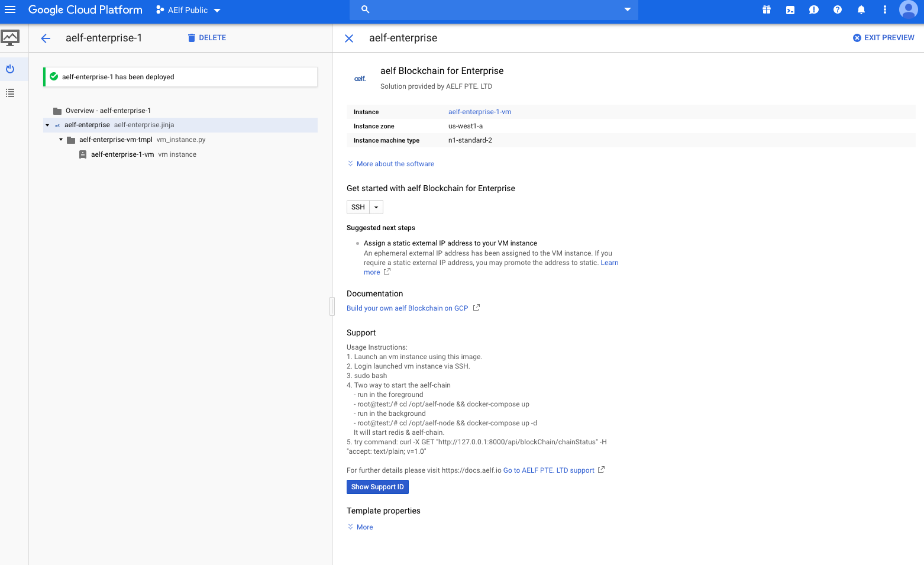Click the Deployment Manager product icon
Viewport: 924px width, 565px height.
(x=10, y=38)
